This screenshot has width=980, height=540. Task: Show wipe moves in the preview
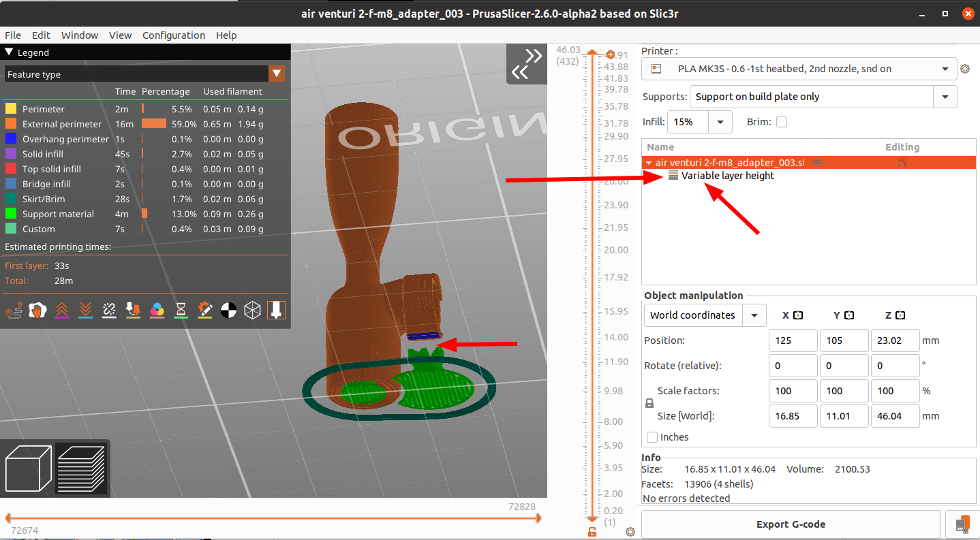point(38,310)
